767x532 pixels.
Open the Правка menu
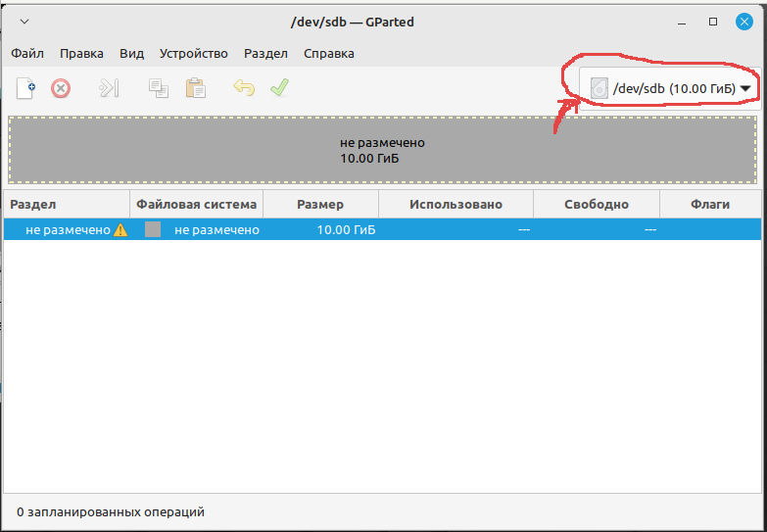(81, 53)
